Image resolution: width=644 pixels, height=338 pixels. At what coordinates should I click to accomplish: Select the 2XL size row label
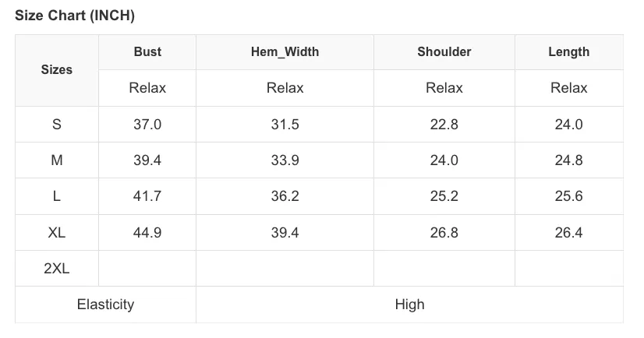(x=57, y=268)
